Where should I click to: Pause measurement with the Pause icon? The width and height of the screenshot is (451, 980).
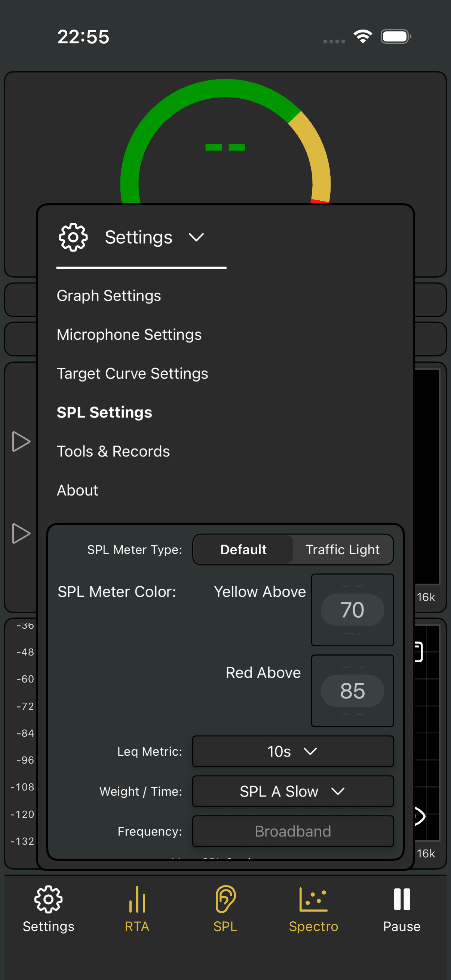(402, 899)
